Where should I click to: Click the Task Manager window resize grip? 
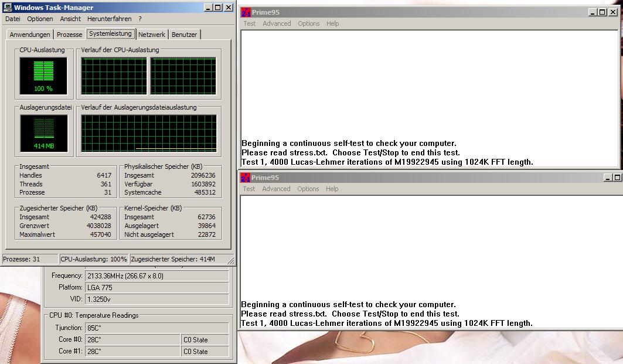(x=231, y=261)
